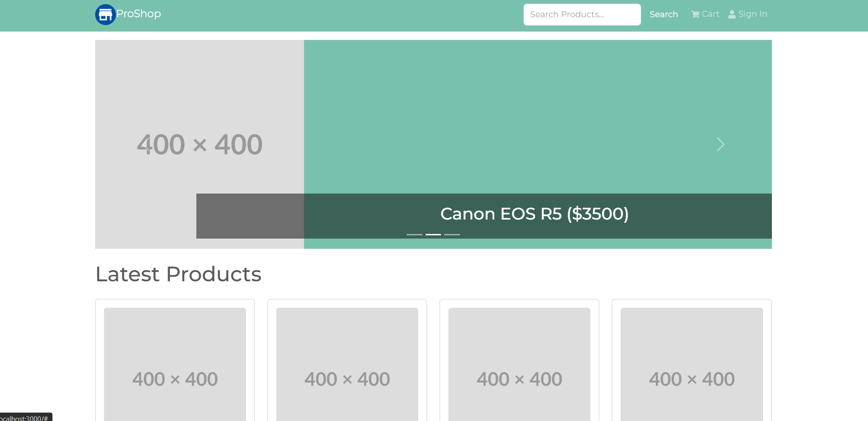Focus the Search Products input field
The width and height of the screenshot is (868, 421).
(x=582, y=14)
